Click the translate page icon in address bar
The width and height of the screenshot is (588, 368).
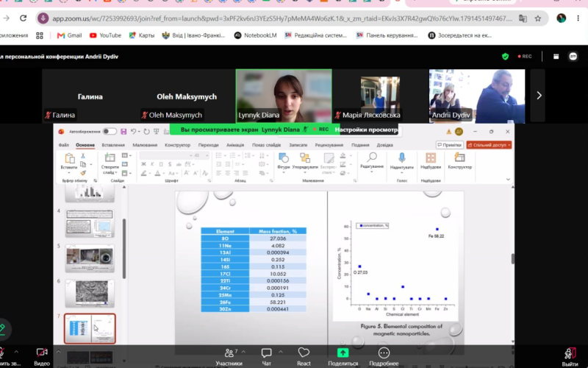point(523,18)
